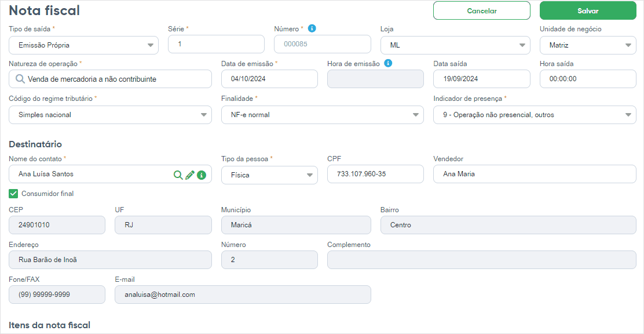Viewport: 644px width, 334px height.
Task: Show contact info via green info icon
Action: tap(202, 175)
